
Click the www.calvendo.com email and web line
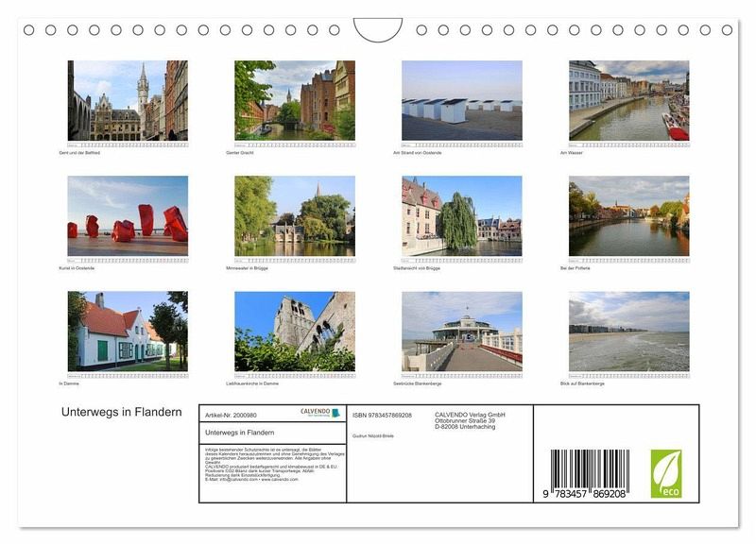(251, 480)
